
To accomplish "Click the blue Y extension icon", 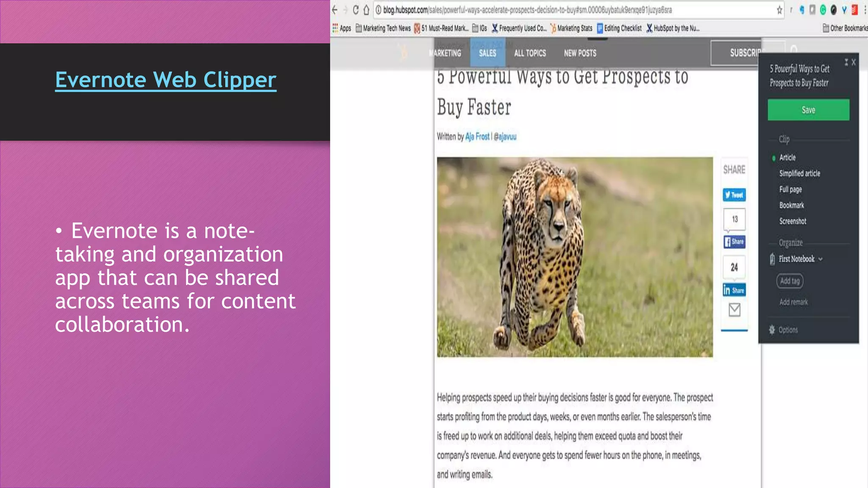I will point(844,10).
